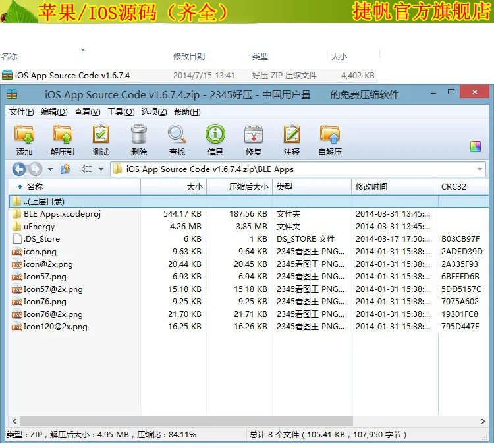Click the up-one-level folder icon
Screen dimensions: 494x448
pos(65,169)
